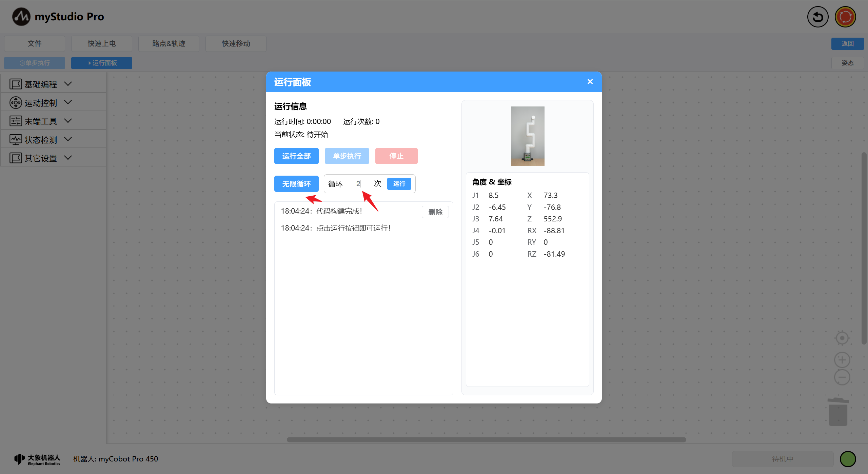
Task: Click the canvas center-view target icon
Action: [x=842, y=338]
